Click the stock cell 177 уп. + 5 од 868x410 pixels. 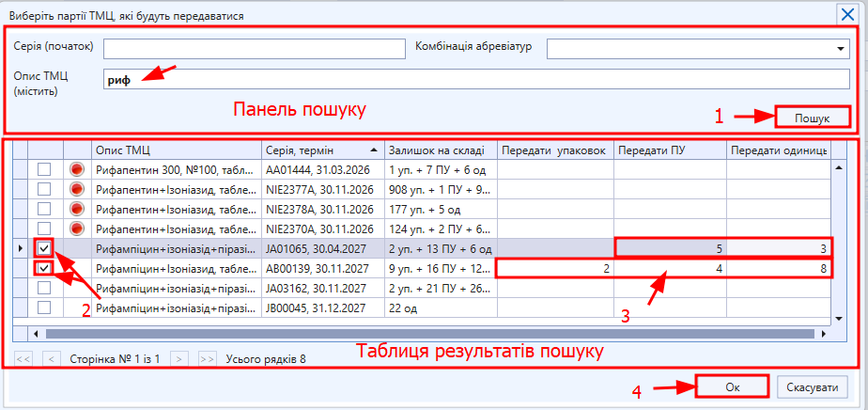pyautogui.click(x=441, y=209)
